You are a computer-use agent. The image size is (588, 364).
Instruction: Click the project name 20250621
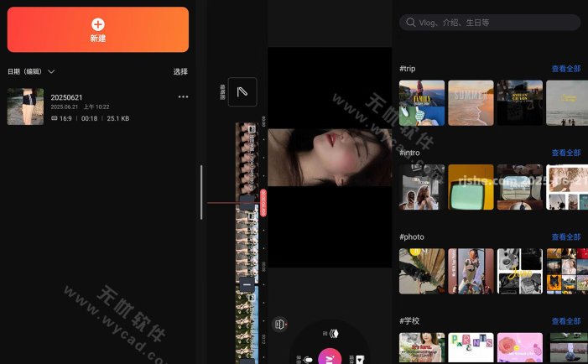pyautogui.click(x=66, y=97)
